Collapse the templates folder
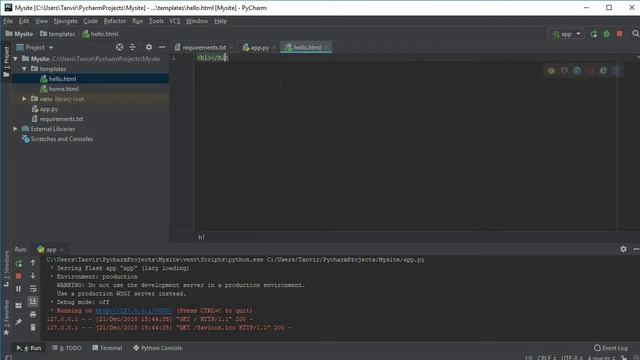 pos(24,69)
